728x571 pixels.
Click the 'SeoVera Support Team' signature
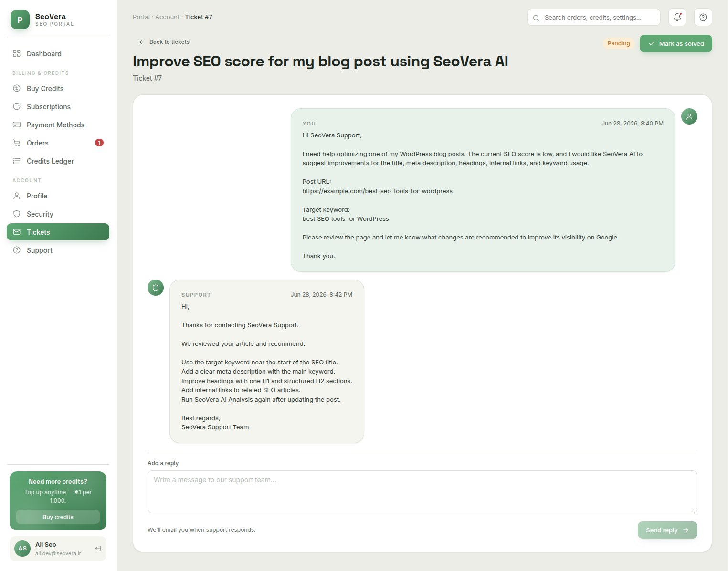point(215,427)
